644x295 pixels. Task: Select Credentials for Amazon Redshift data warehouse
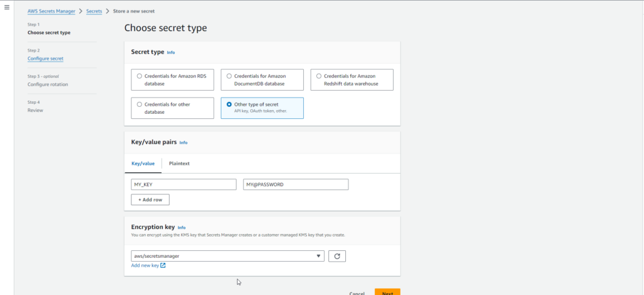tap(352, 80)
